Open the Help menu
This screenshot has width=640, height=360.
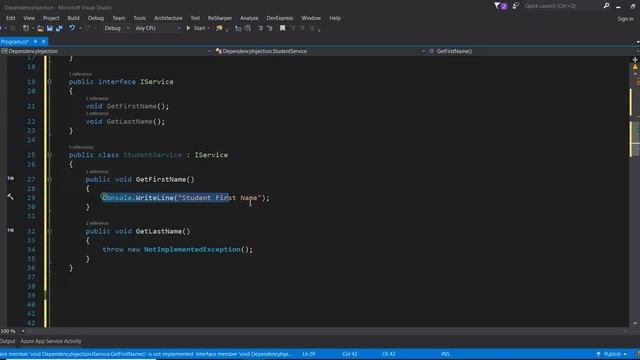(x=335, y=18)
